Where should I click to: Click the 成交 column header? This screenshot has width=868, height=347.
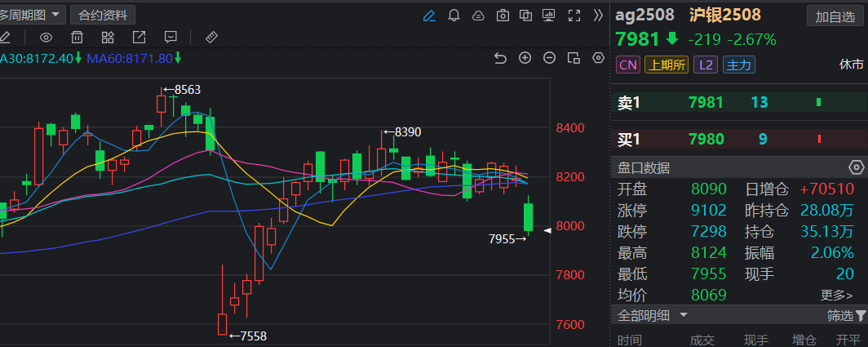[702, 340]
